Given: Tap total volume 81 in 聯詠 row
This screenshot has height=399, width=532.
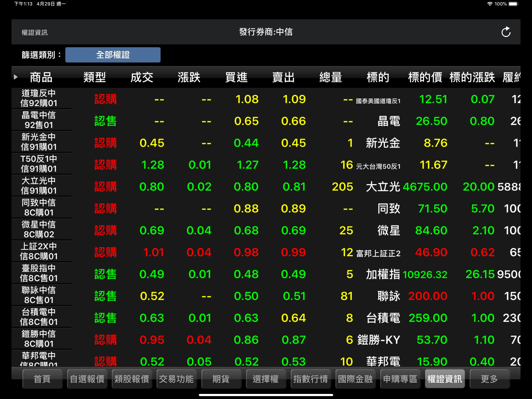Looking at the screenshot, I should pyautogui.click(x=347, y=296).
